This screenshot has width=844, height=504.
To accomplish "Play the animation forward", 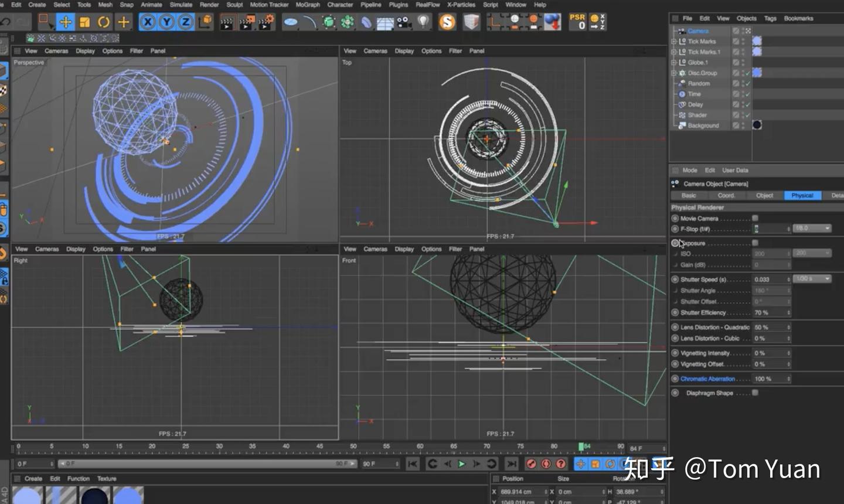I will [462, 464].
